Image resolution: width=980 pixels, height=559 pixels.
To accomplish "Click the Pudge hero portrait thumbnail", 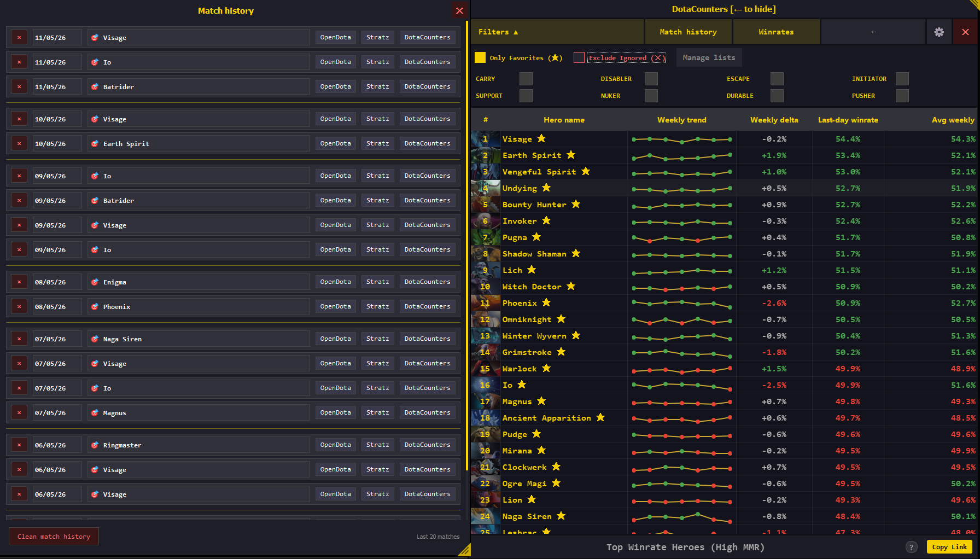I will click(x=486, y=434).
